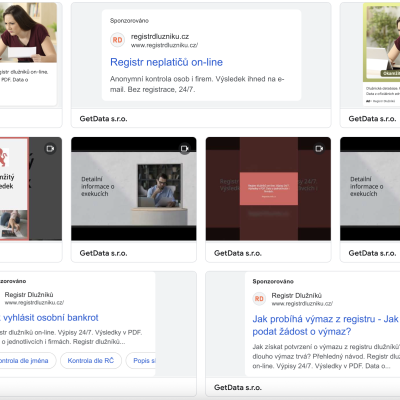Viewport: 400px width, 400px height.
Task: Open 'Jak probíhá výmaz z registru' ad headline
Action: (325, 325)
